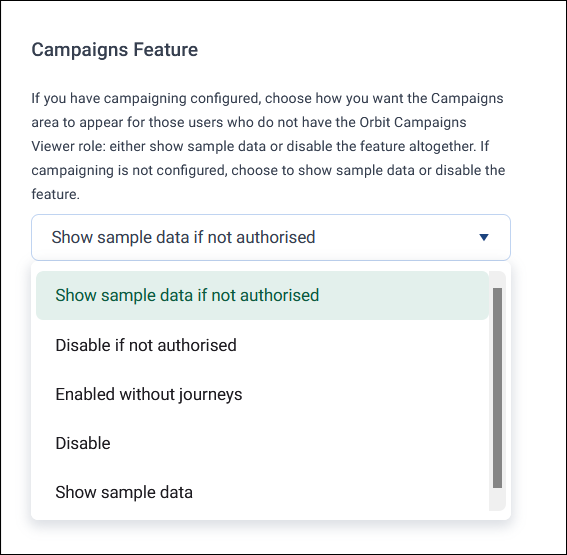Click 'Orbit Campaigns' text in the description

click(x=413, y=122)
